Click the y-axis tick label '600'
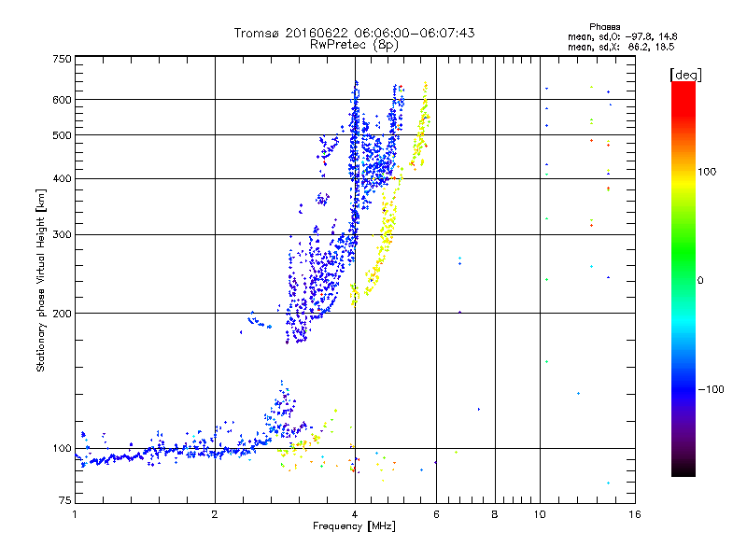Viewport: 747px width, 560px height. coord(62,100)
